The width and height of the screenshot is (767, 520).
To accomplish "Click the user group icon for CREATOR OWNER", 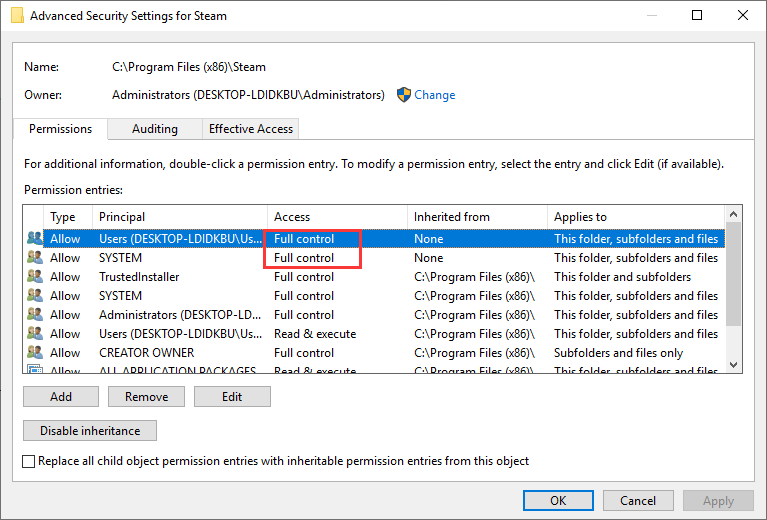I will 35,352.
